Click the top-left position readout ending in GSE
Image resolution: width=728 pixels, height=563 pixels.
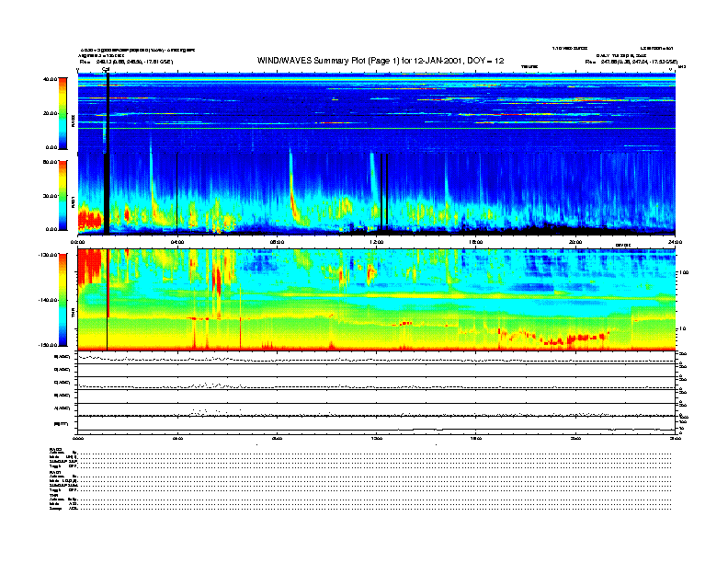coord(126,62)
